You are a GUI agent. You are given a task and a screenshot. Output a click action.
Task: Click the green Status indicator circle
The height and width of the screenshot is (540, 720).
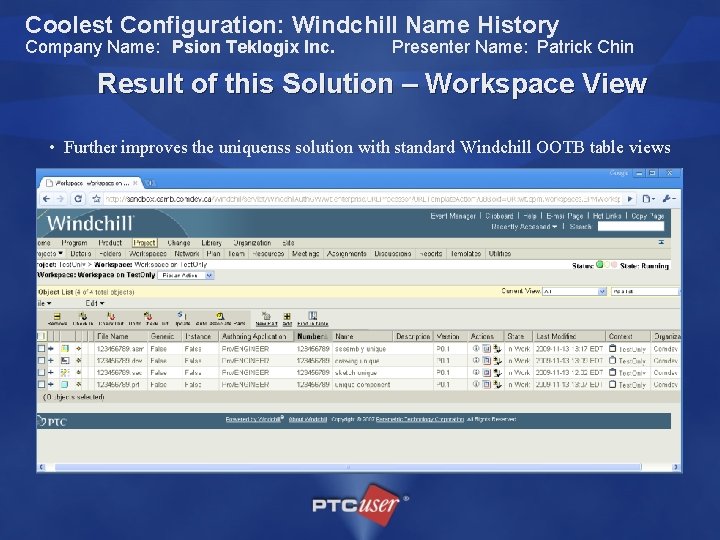point(599,265)
